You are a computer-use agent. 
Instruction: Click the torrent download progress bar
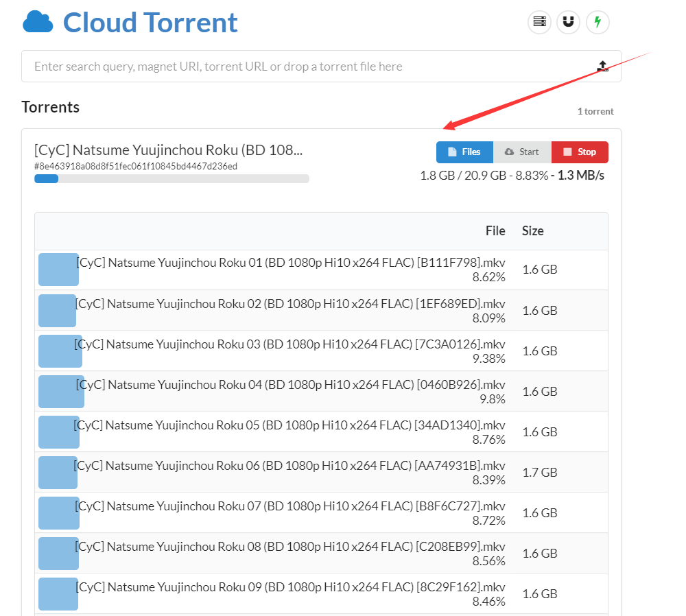[x=171, y=178]
